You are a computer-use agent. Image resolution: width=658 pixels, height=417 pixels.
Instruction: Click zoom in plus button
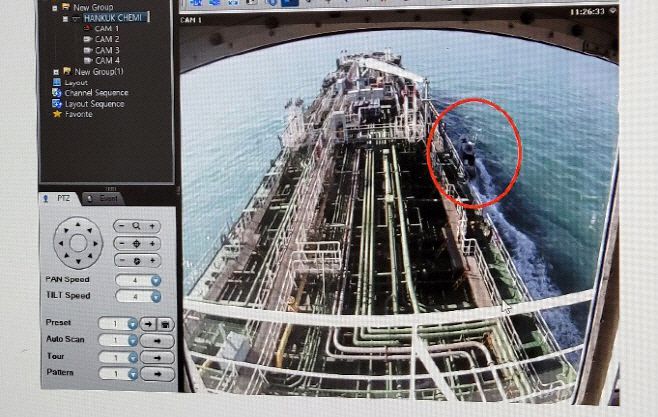pos(153,227)
